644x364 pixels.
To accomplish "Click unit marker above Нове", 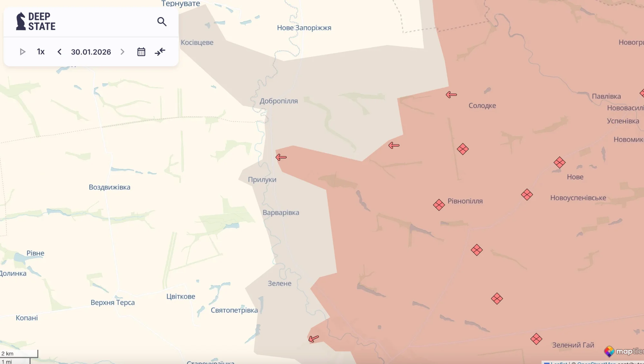I will (560, 163).
